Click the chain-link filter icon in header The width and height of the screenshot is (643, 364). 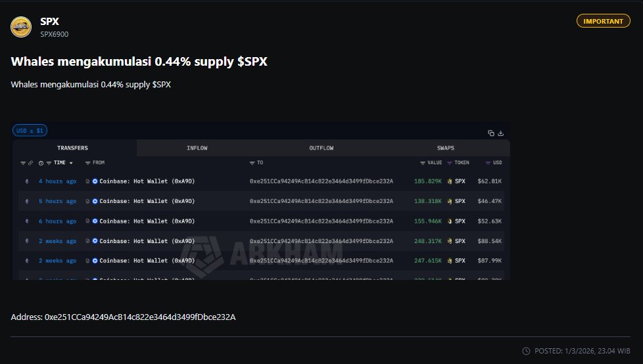[x=30, y=163]
